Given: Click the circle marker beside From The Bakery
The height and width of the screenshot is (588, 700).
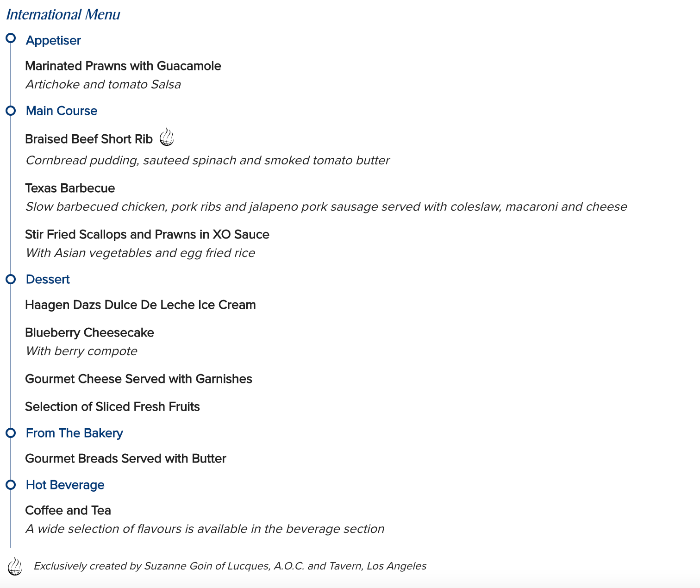Looking at the screenshot, I should point(11,433).
